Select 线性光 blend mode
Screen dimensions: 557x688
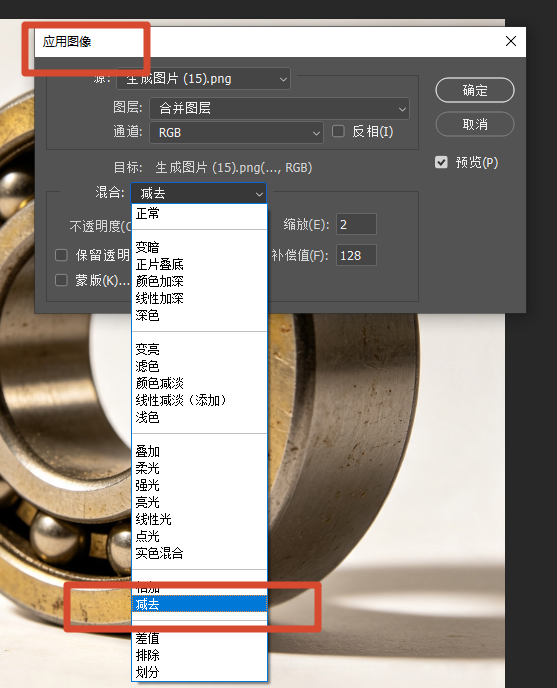(x=199, y=520)
